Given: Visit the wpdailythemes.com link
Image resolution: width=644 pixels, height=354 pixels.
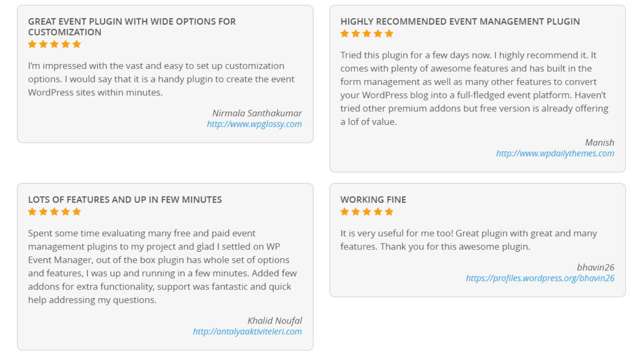Looking at the screenshot, I should coord(555,153).
